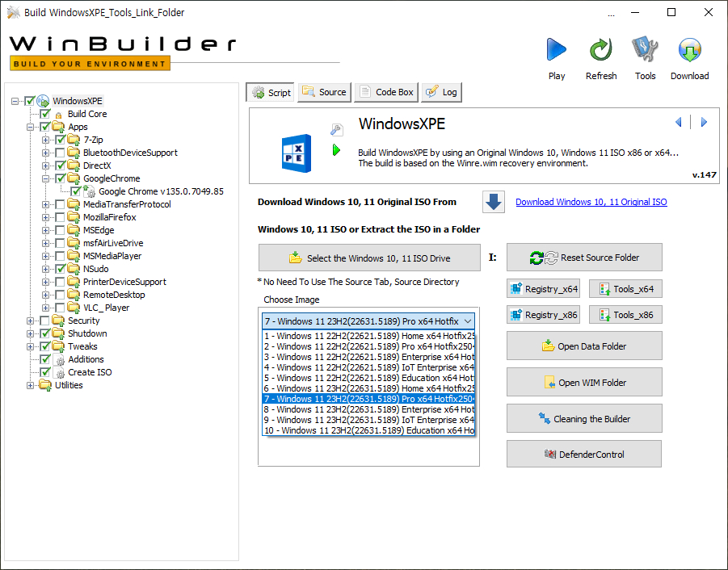Enable BluetoothDeviceSupport checkbox
The width and height of the screenshot is (728, 570).
pos(60,153)
